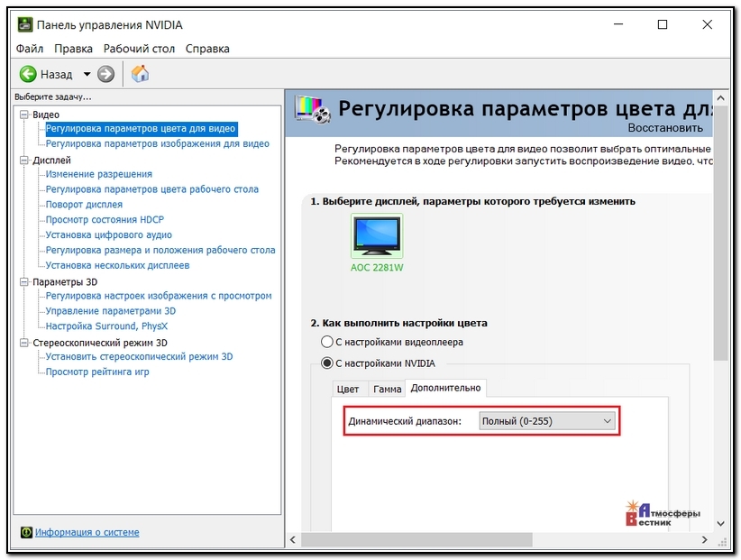This screenshot has height=560, width=741.
Task: Click the Стереоскопический режим 3D category label
Action: pyautogui.click(x=100, y=343)
